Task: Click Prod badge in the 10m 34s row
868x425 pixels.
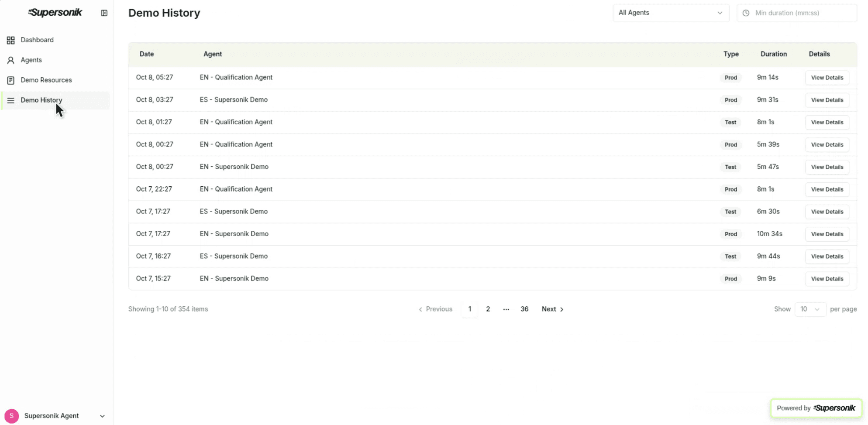Action: [731, 234]
